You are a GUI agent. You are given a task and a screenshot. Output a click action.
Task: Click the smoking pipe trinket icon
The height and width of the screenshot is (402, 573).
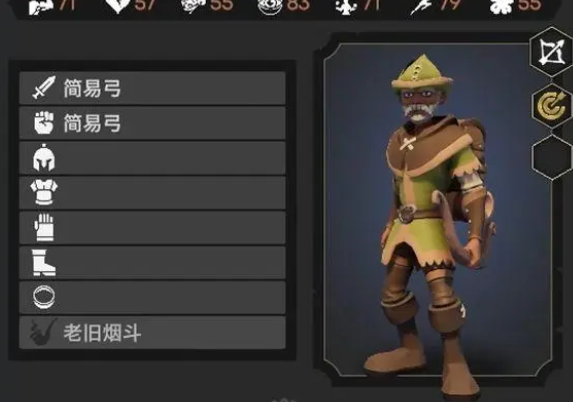point(43,332)
